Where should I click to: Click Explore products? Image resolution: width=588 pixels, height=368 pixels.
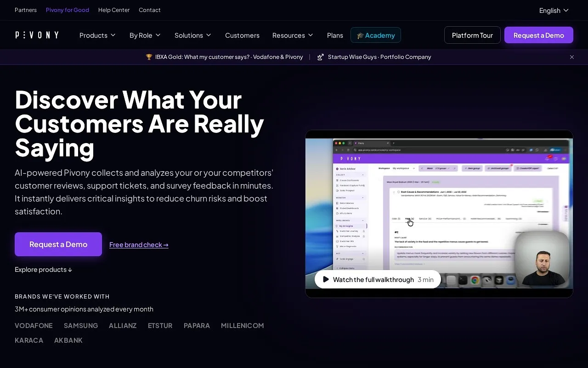pyautogui.click(x=43, y=270)
